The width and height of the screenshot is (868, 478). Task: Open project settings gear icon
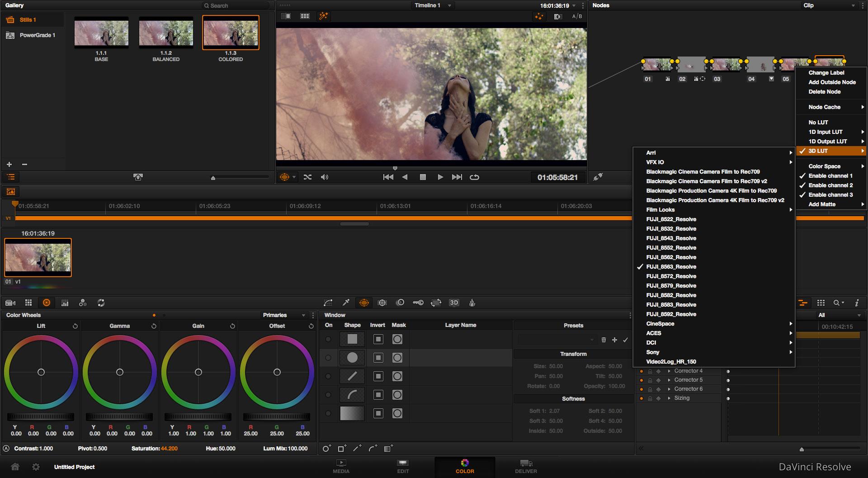pyautogui.click(x=36, y=467)
